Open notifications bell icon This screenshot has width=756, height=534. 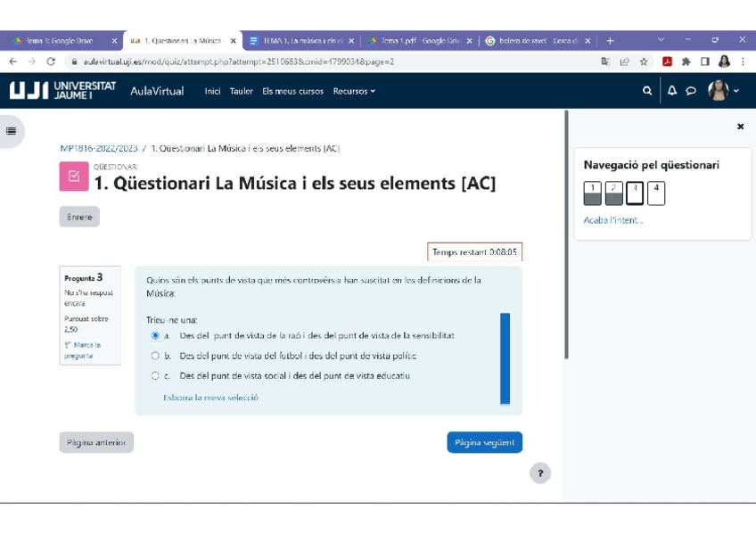click(x=671, y=91)
